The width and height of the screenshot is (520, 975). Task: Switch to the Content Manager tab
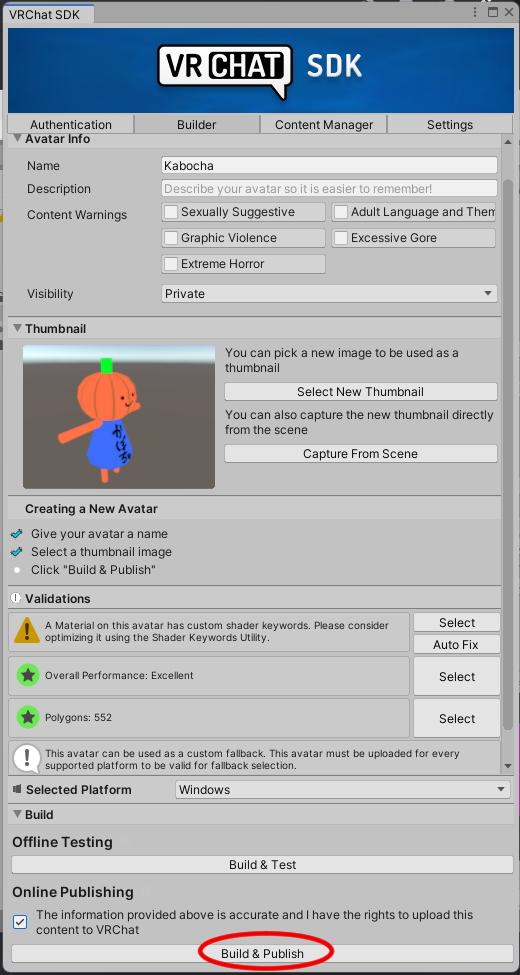(324, 124)
